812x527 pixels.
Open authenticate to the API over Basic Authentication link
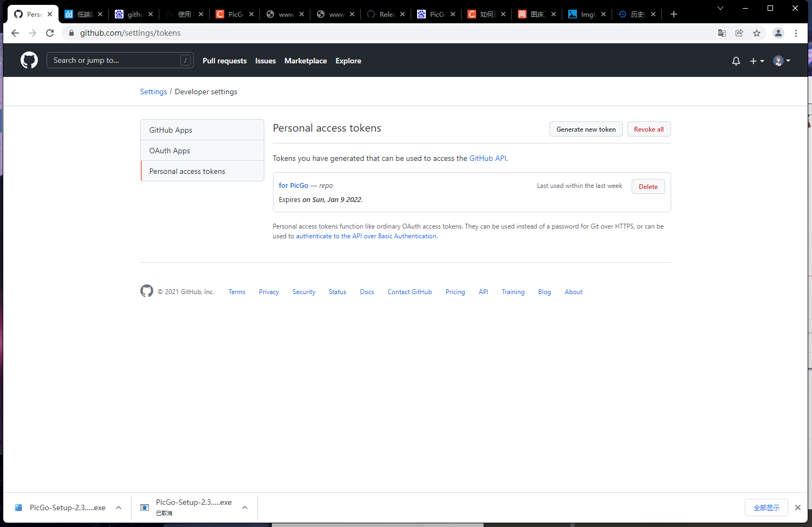coord(366,236)
